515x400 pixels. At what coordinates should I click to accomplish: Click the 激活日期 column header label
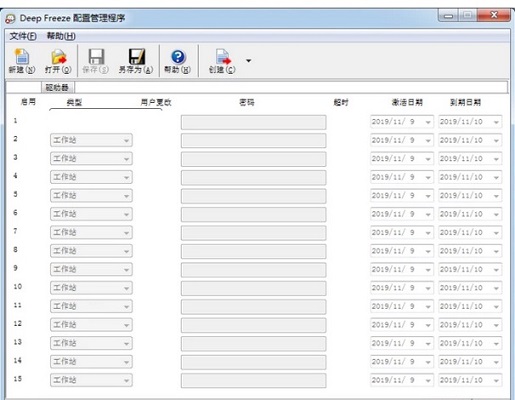pyautogui.click(x=407, y=102)
